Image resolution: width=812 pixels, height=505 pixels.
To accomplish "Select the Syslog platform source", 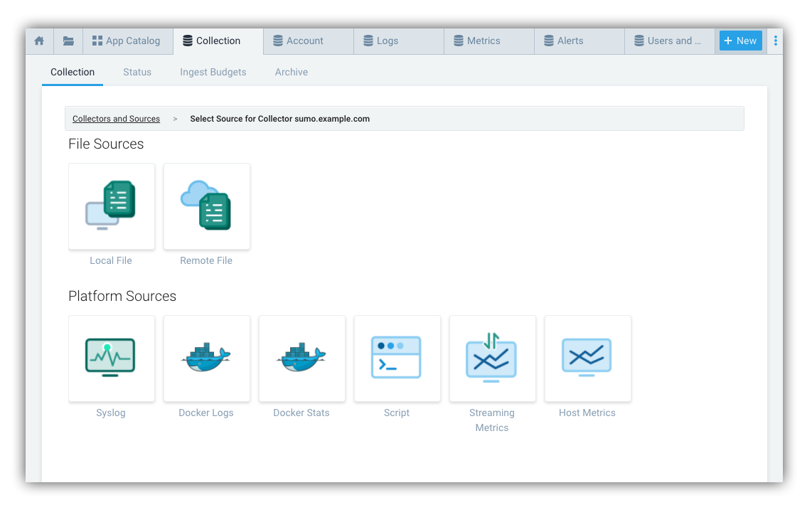I will tap(112, 358).
